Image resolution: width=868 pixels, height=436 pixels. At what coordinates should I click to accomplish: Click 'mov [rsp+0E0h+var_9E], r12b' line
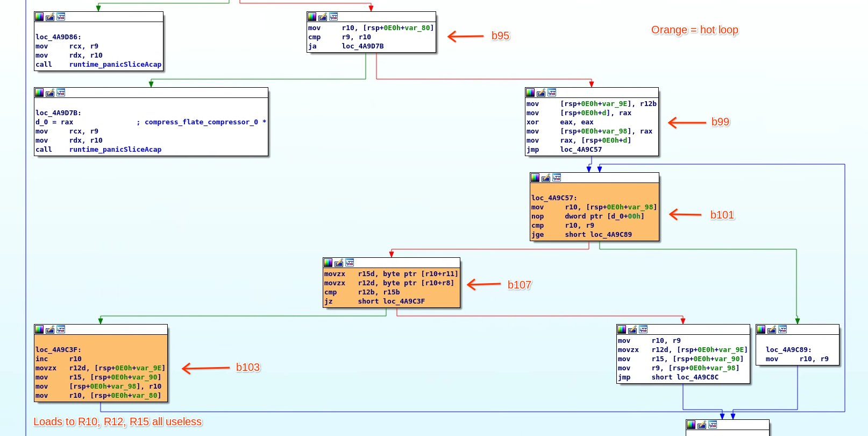point(592,104)
